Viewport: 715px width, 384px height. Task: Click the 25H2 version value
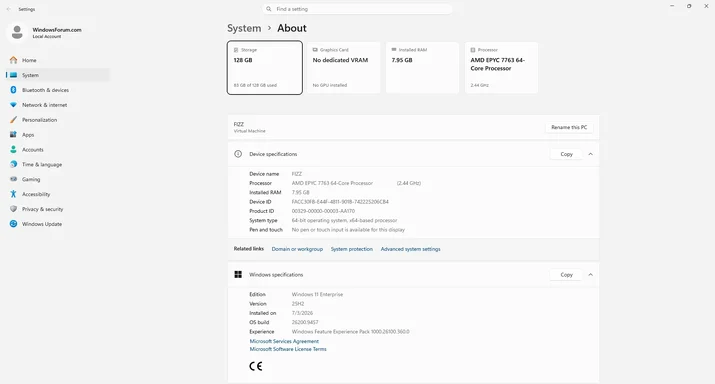point(298,304)
